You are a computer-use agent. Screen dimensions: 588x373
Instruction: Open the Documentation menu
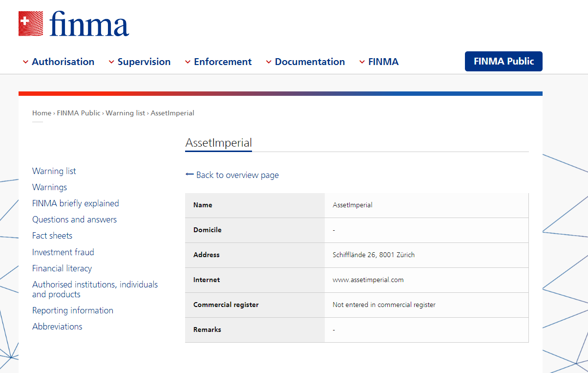pyautogui.click(x=310, y=62)
